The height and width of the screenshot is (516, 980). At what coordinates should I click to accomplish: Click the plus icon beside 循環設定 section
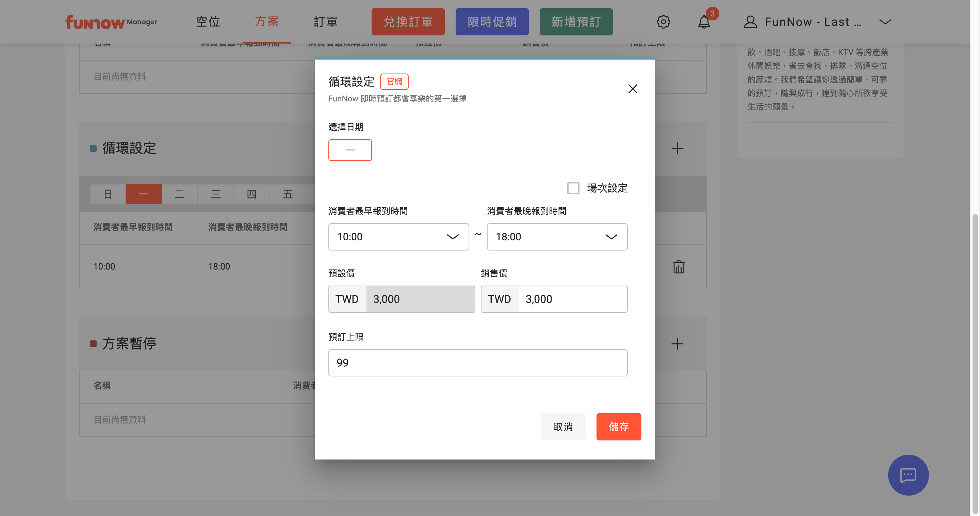click(677, 148)
